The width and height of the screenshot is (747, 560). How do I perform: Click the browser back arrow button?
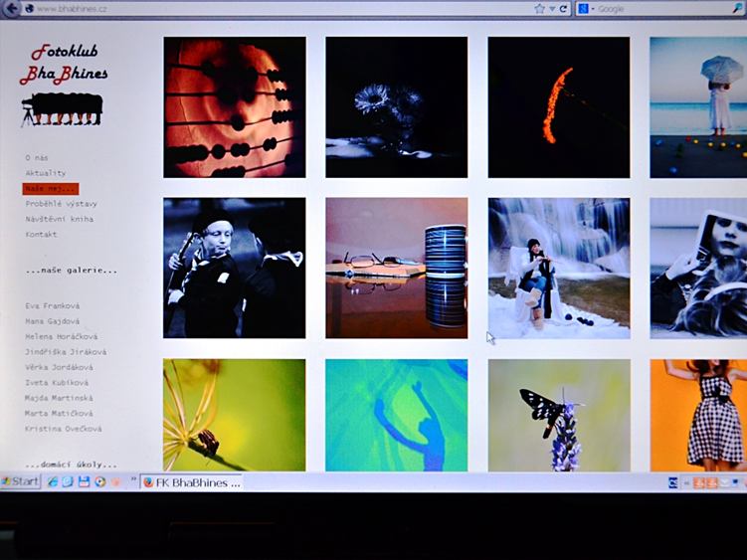(11, 8)
